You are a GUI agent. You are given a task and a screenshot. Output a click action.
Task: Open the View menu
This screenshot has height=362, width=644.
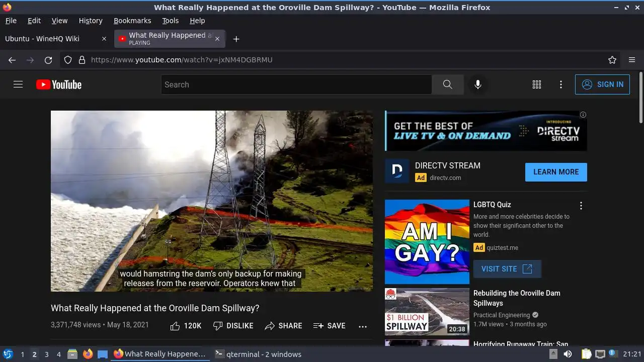(59, 21)
